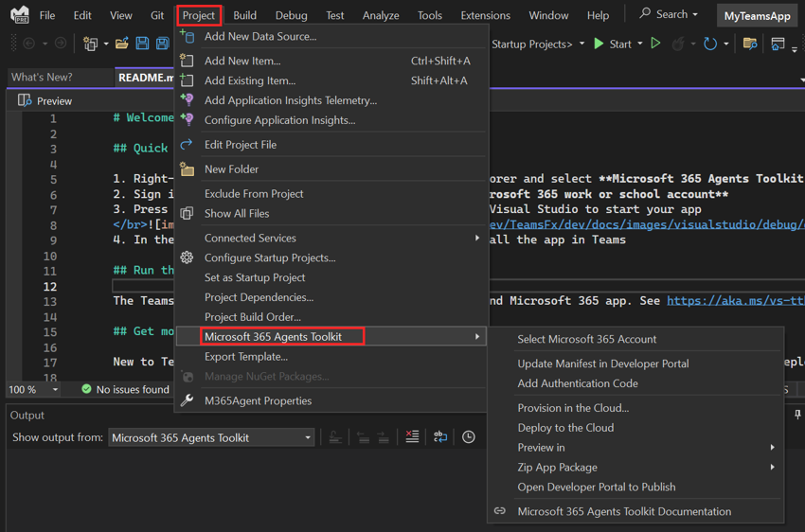Screen dimensions: 805x532
Task: Open the editor zoom 100 % dropdown
Action: [x=34, y=389]
